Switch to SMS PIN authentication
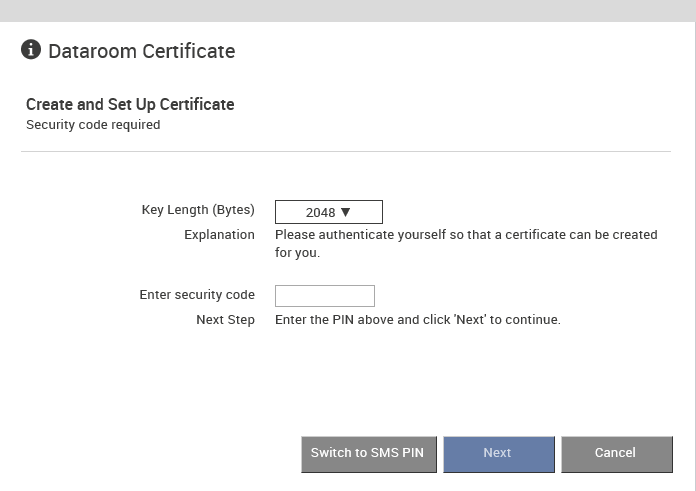The height and width of the screenshot is (491, 696). (368, 454)
